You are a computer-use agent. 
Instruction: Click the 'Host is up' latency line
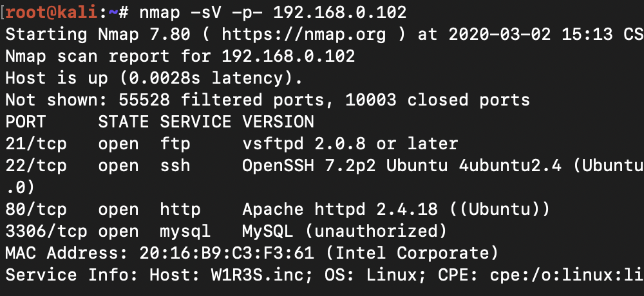point(154,79)
